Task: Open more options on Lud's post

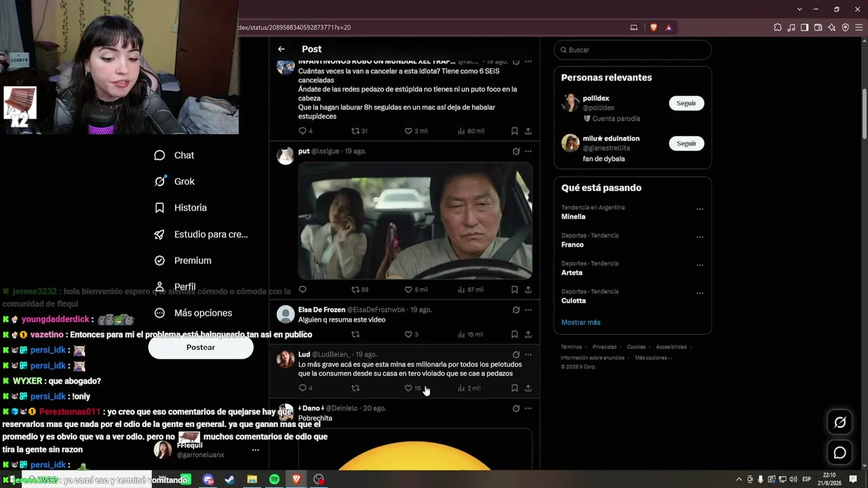Action: point(528,354)
